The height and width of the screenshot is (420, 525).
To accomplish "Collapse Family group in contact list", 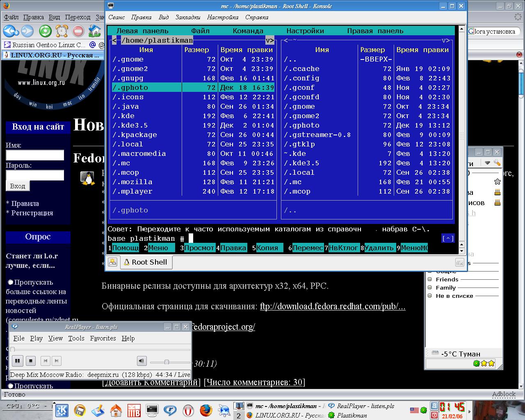I will [x=430, y=288].
